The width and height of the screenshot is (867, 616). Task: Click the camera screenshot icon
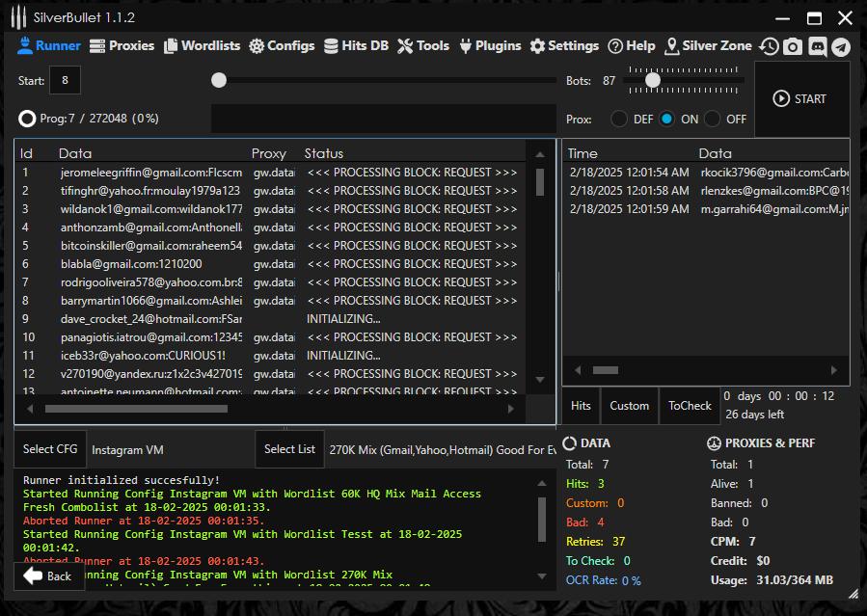(x=793, y=46)
